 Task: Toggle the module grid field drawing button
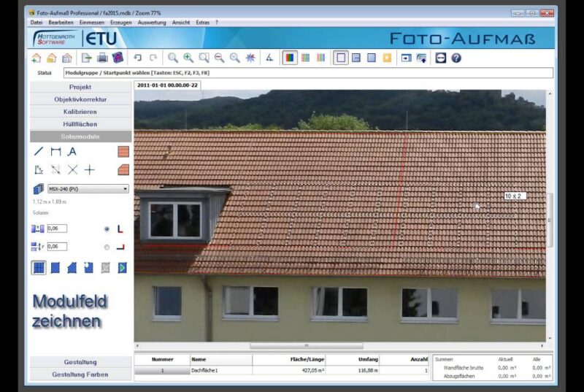click(x=39, y=268)
